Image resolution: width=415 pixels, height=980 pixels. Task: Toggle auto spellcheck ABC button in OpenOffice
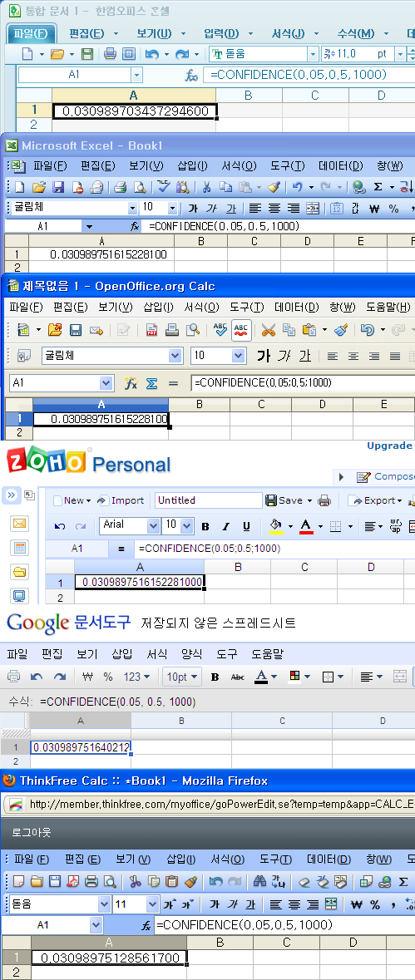tap(241, 329)
